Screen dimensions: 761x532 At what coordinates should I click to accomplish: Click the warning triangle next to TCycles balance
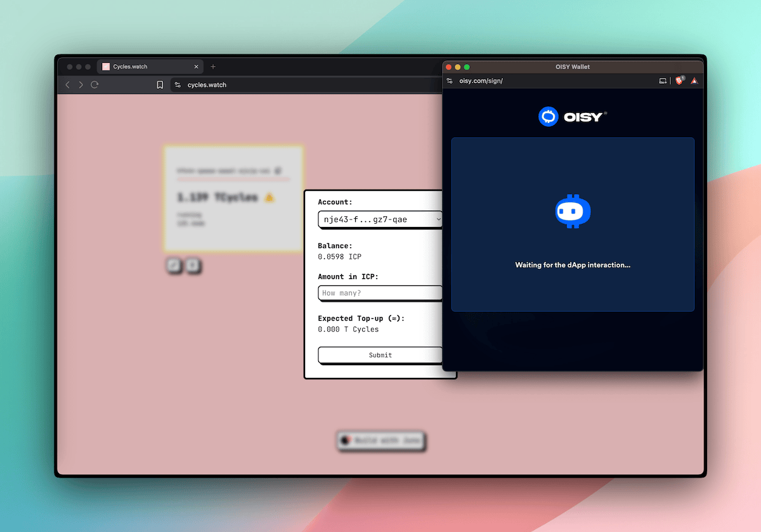(269, 197)
